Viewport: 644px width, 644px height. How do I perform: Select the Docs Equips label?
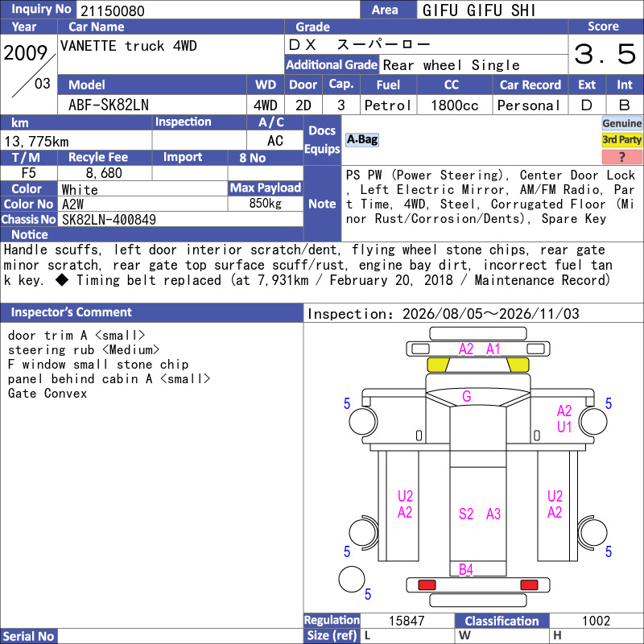tap(322, 140)
